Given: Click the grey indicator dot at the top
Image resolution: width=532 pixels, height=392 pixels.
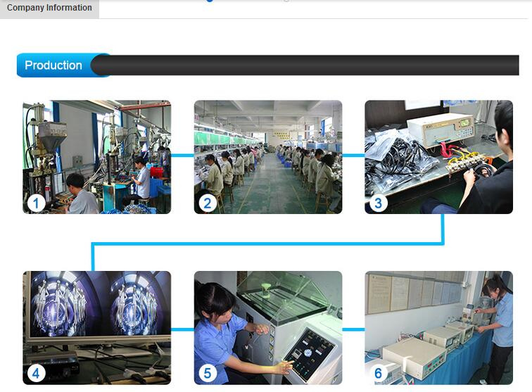Looking at the screenshot, I should [286, 1].
